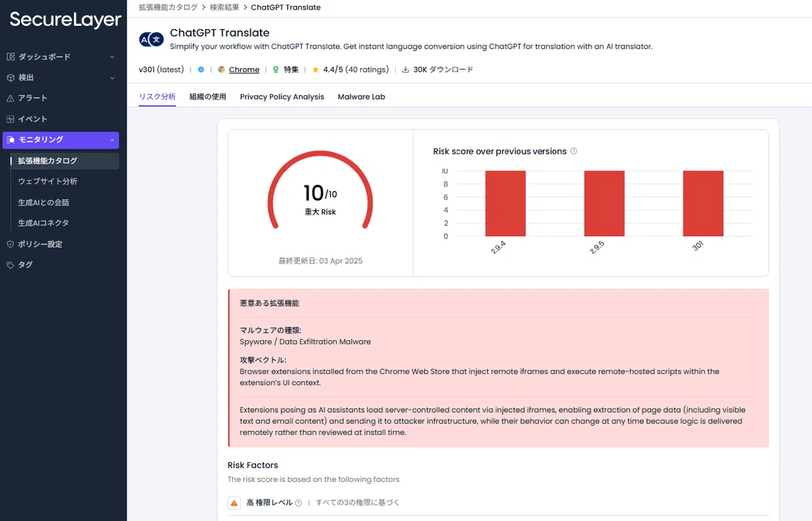Viewport: 812px width, 521px height.
Task: Go back to 検索結果 breadcrumb
Action: coord(226,7)
